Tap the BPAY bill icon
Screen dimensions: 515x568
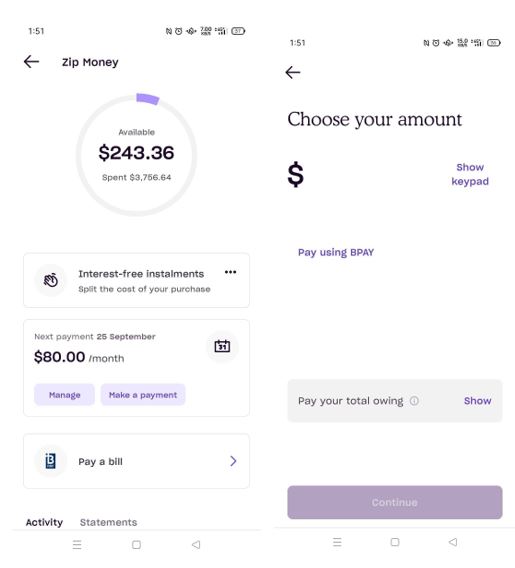(x=50, y=461)
